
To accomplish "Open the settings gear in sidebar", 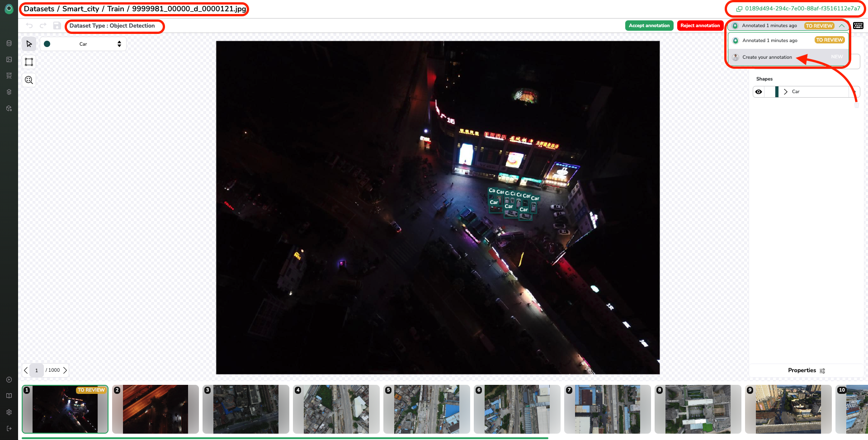I will click(9, 412).
